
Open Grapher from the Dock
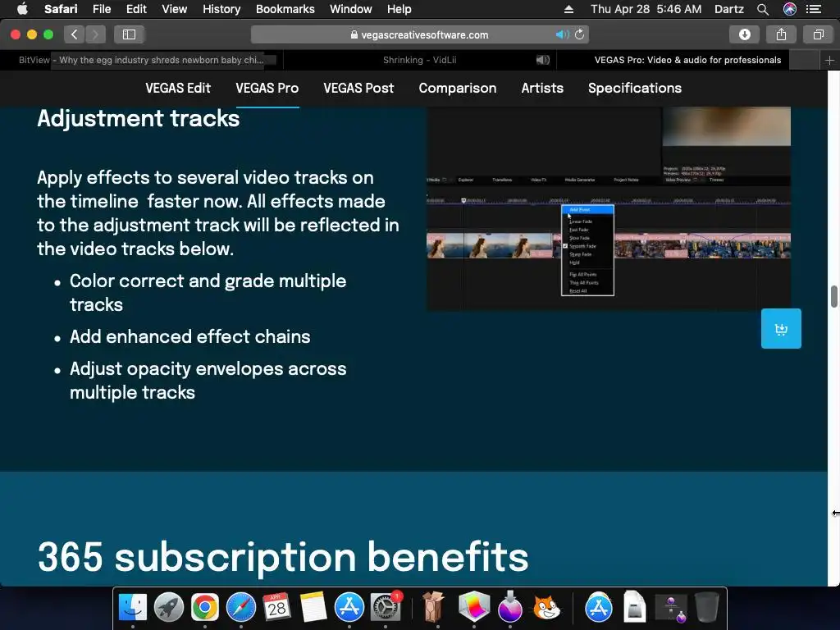(474, 608)
